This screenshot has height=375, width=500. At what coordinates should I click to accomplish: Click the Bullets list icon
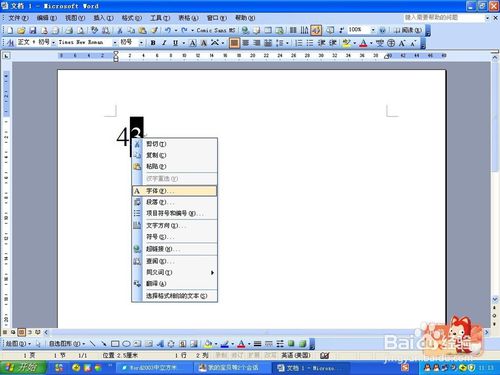pyautogui.click(x=310, y=43)
